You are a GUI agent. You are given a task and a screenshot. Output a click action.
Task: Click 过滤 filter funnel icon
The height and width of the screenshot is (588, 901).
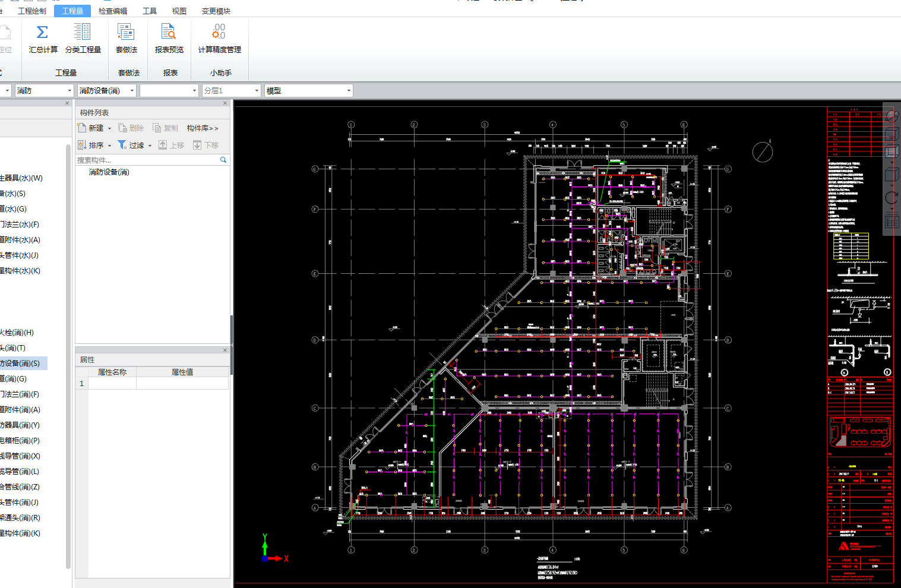[122, 145]
